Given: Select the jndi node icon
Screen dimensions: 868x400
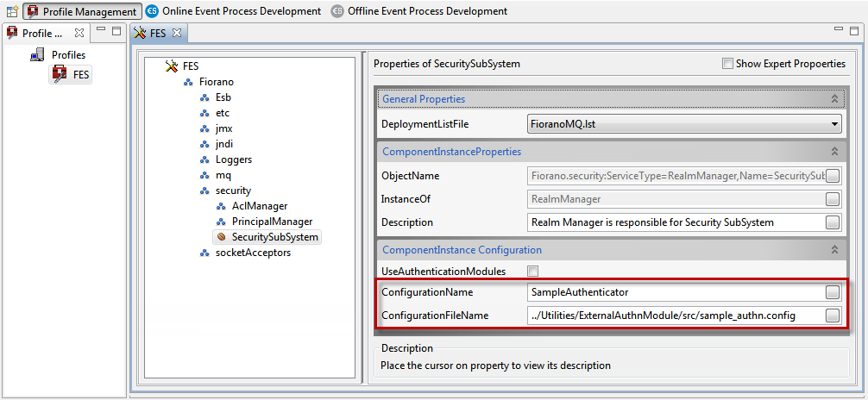Looking at the screenshot, I should 204,145.
